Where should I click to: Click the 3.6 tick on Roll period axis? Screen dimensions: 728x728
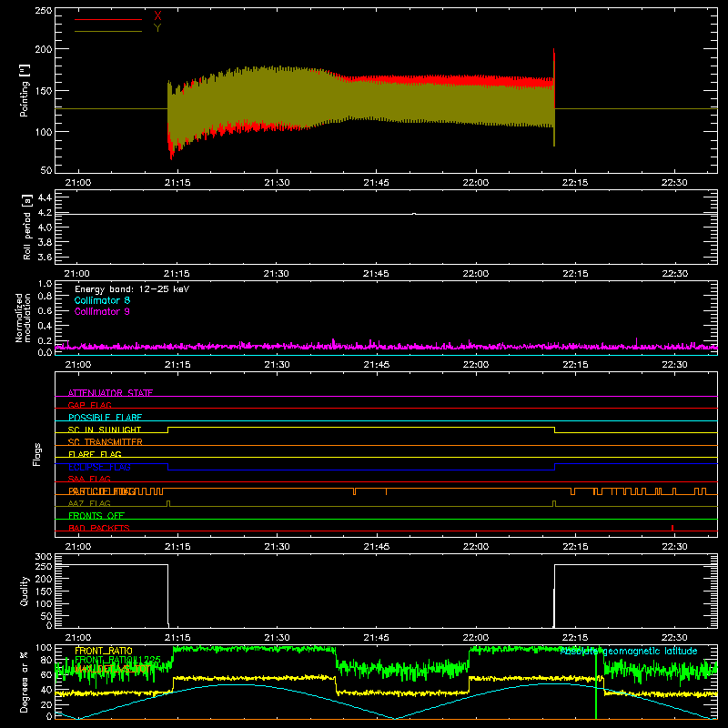tap(45, 257)
